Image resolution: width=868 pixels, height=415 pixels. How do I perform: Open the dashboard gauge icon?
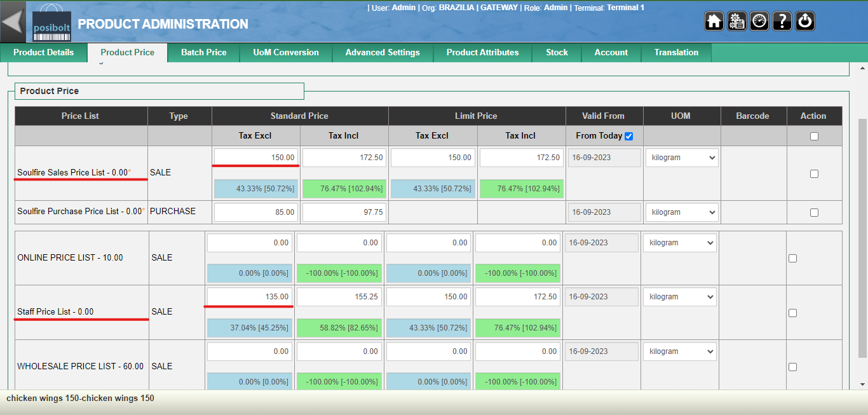tap(759, 21)
